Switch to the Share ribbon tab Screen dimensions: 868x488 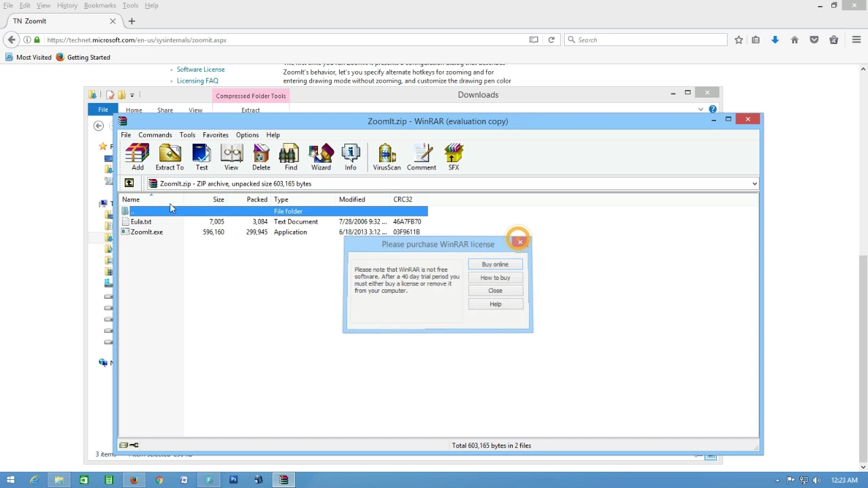165,110
